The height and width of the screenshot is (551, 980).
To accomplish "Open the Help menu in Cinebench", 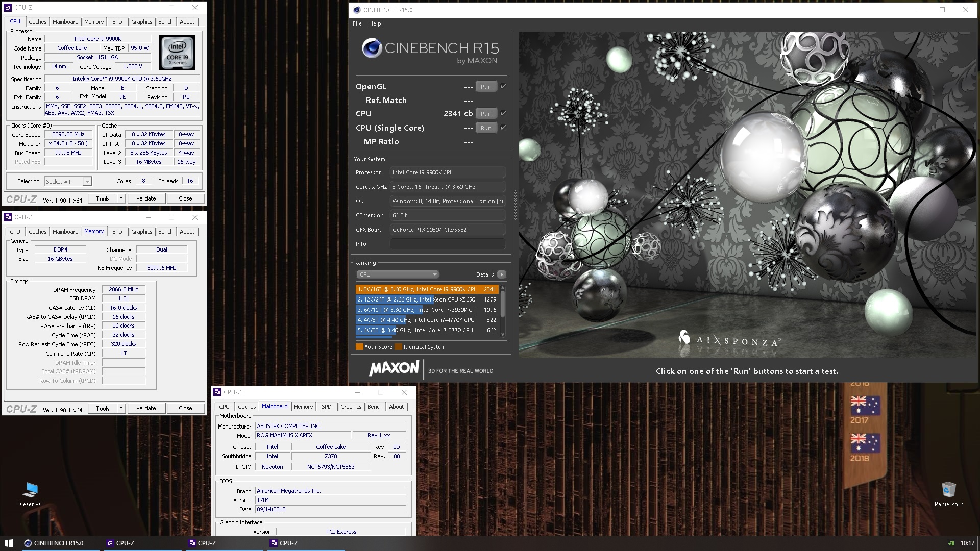I will point(375,23).
